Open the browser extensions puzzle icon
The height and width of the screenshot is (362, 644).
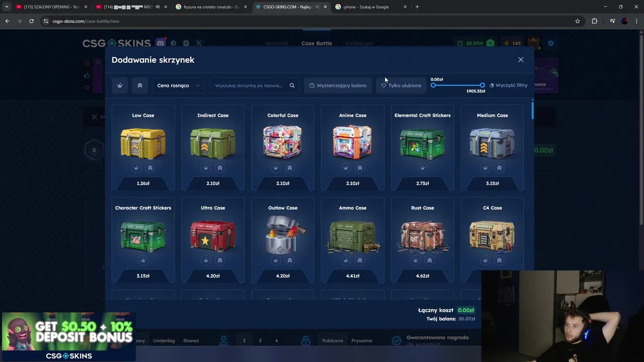click(x=595, y=21)
